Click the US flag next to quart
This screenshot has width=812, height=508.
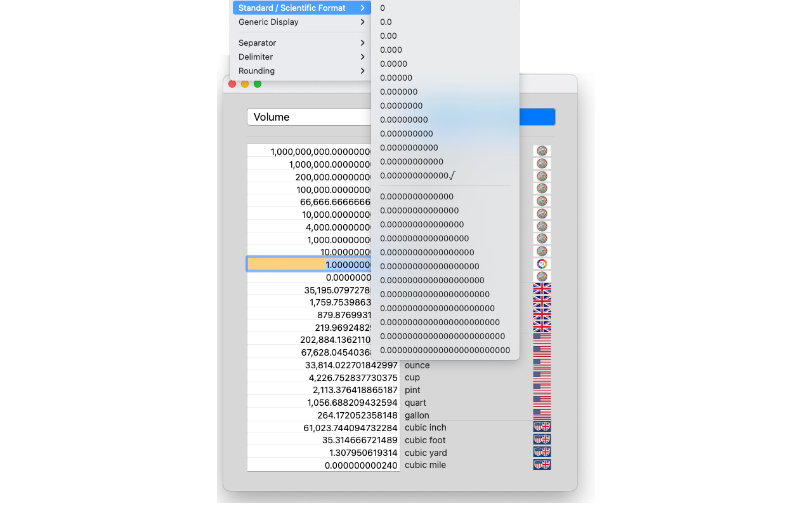[x=542, y=402]
